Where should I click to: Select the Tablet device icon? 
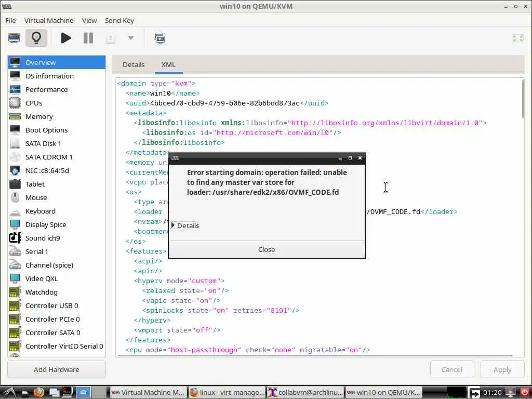point(15,184)
